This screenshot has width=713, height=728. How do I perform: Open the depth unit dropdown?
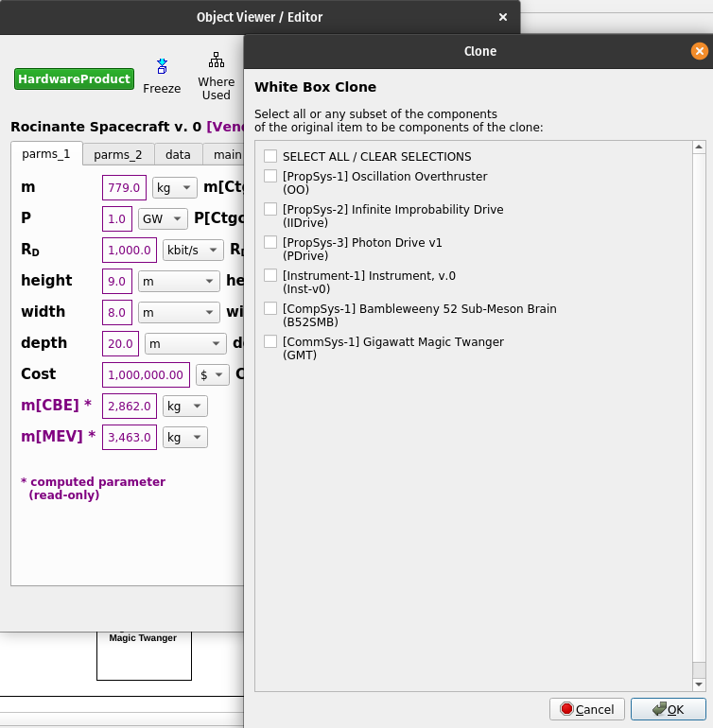(x=185, y=343)
